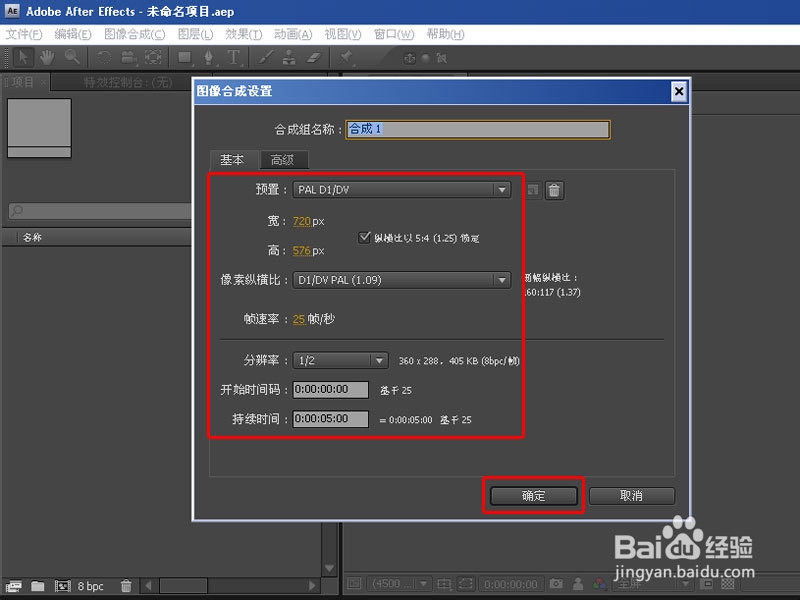Click the save preset icon
This screenshot has width=800, height=600.
533,190
